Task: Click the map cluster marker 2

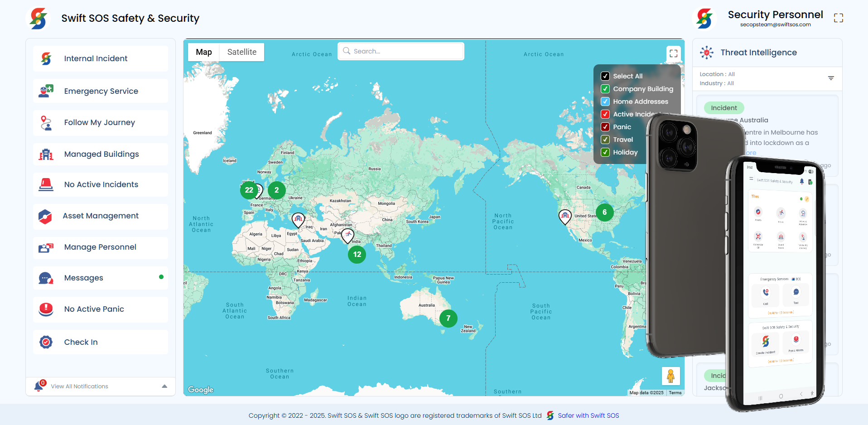Action: point(277,190)
